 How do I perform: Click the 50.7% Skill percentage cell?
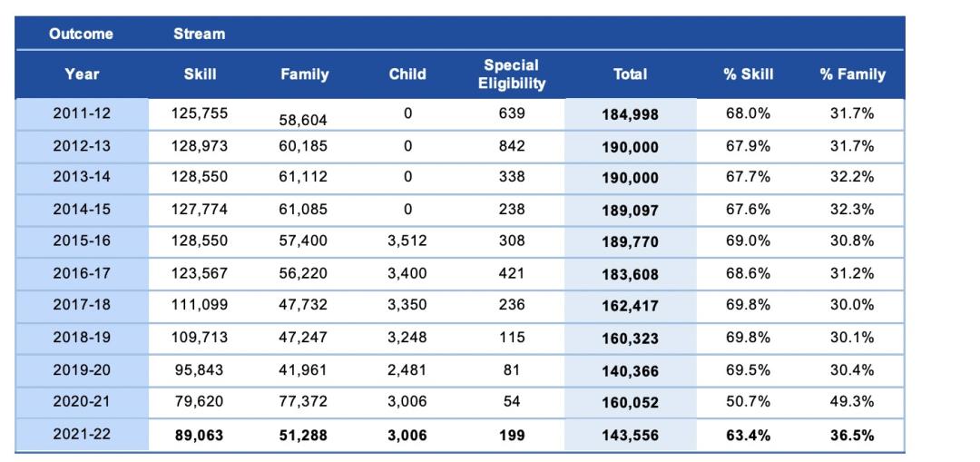(x=748, y=401)
